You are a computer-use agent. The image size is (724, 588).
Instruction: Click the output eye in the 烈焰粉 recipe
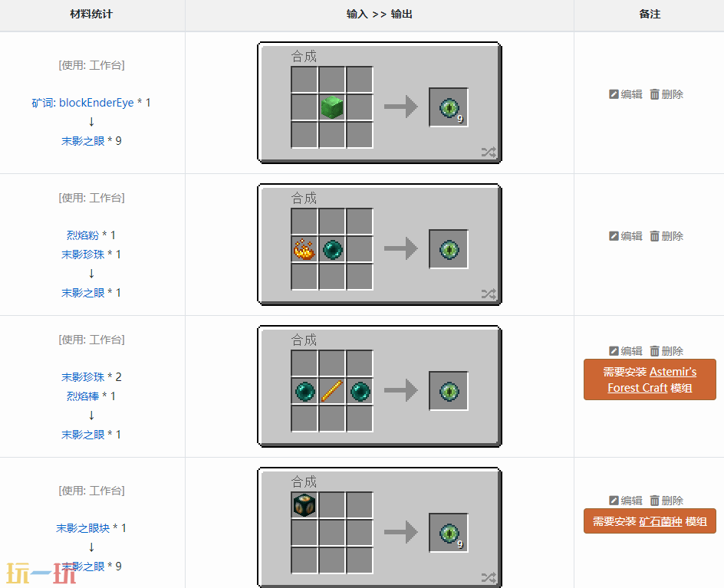pyautogui.click(x=449, y=249)
